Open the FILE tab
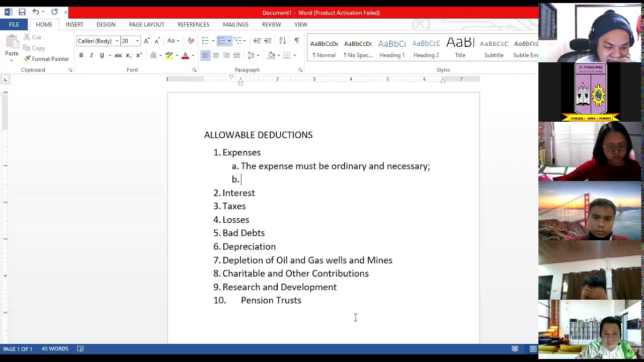Image resolution: width=644 pixels, height=362 pixels. tap(14, 24)
